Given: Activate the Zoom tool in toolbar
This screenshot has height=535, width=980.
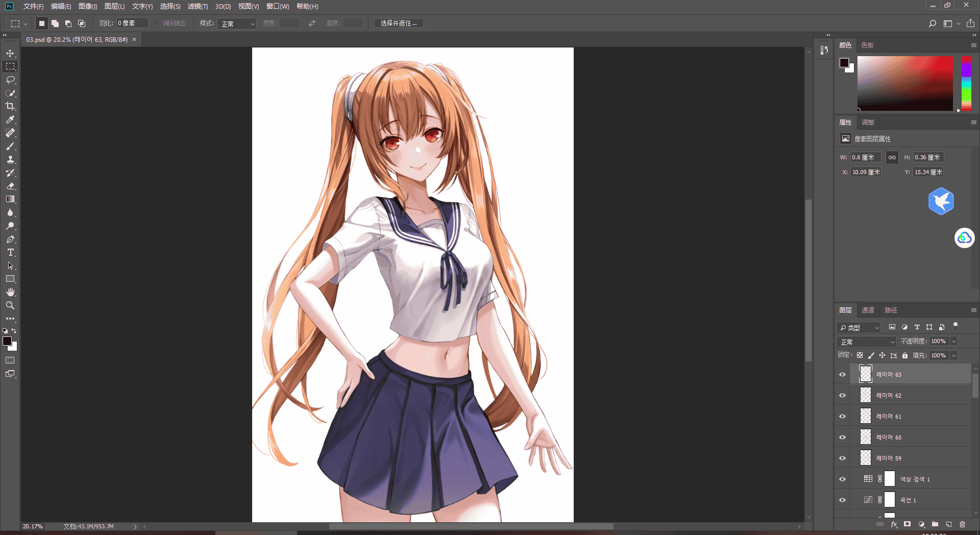Looking at the screenshot, I should 10,305.
